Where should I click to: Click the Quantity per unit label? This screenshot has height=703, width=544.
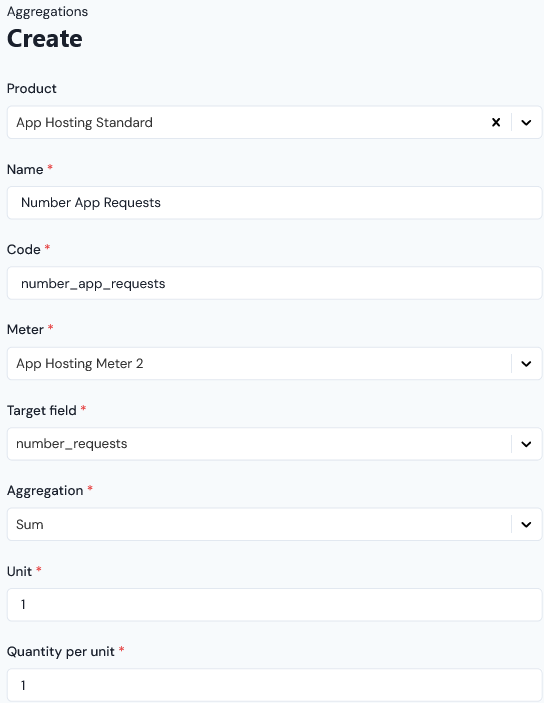(61, 651)
